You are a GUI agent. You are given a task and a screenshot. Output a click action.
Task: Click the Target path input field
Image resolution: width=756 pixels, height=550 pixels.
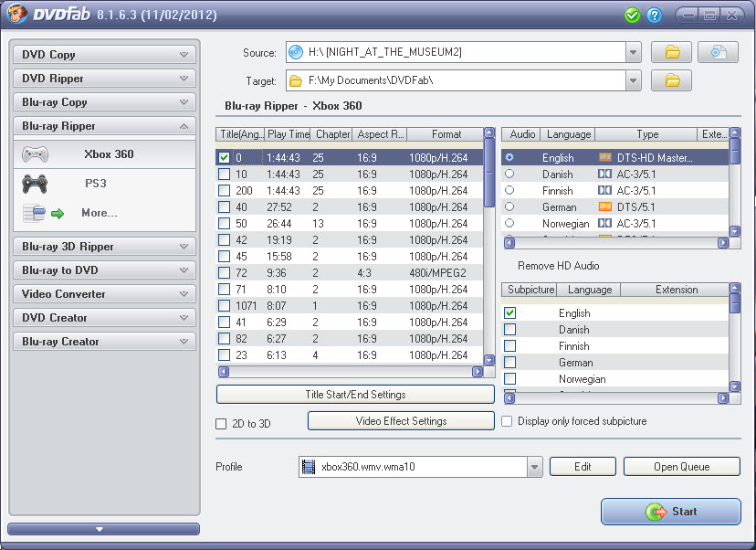pyautogui.click(x=457, y=80)
